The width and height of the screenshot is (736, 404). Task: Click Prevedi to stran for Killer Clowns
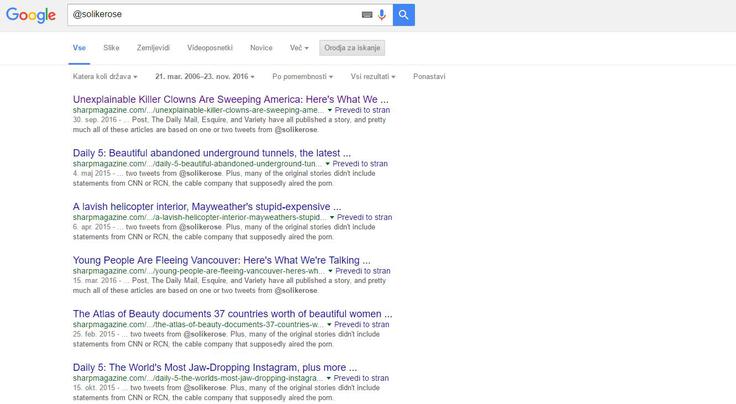[362, 110]
